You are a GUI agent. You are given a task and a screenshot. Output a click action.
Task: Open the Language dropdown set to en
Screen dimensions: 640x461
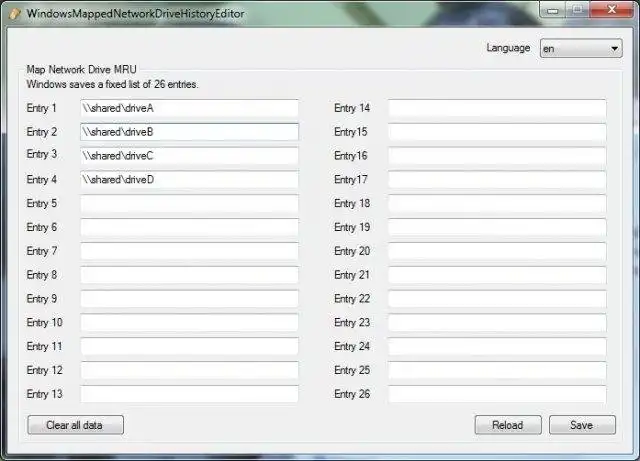click(581, 49)
